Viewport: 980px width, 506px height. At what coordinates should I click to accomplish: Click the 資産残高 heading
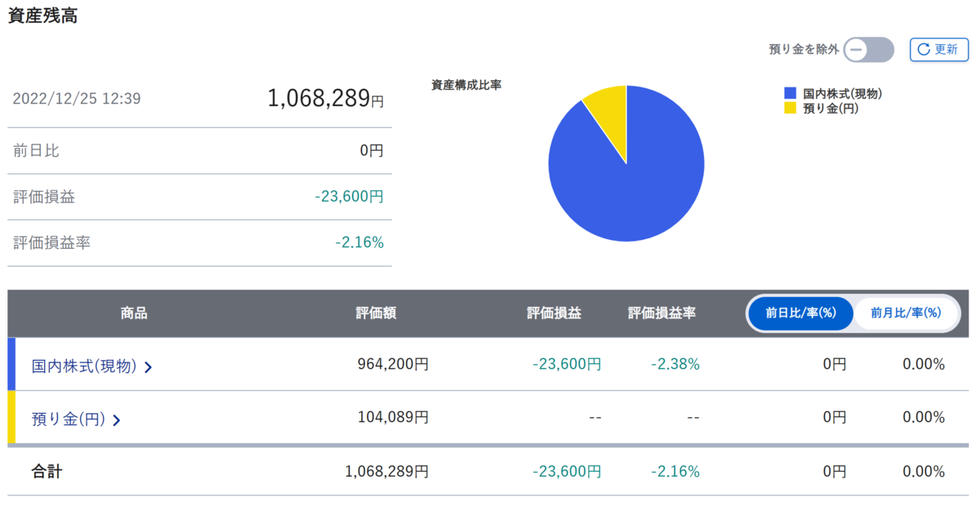(42, 16)
